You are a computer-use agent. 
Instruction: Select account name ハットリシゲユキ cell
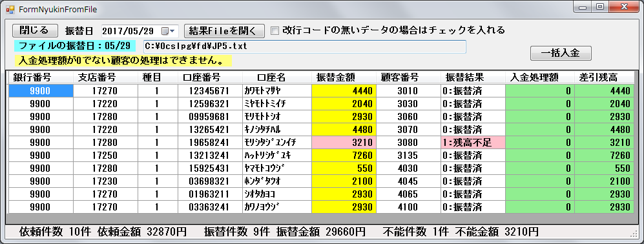(277, 156)
